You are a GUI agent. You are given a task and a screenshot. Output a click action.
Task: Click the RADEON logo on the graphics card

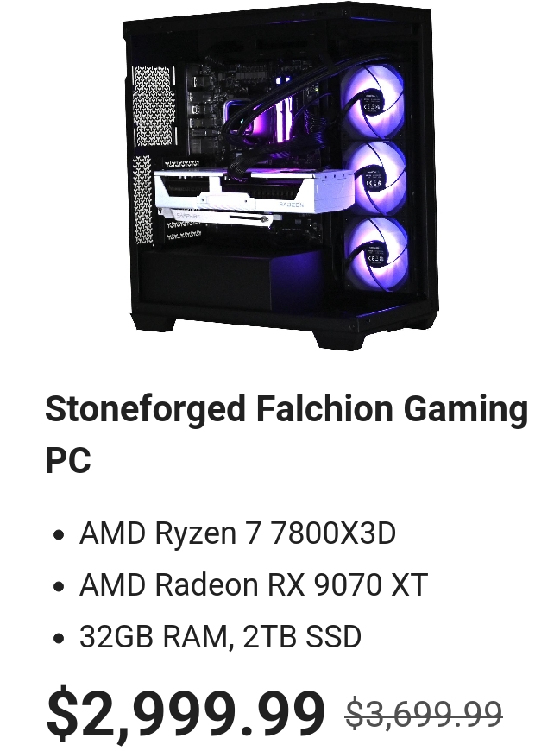pos(291,205)
